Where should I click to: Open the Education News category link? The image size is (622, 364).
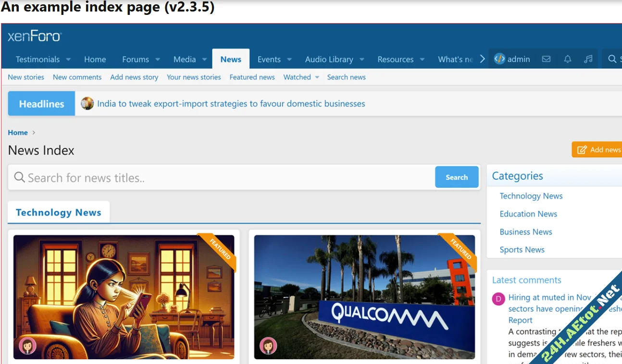[528, 214]
